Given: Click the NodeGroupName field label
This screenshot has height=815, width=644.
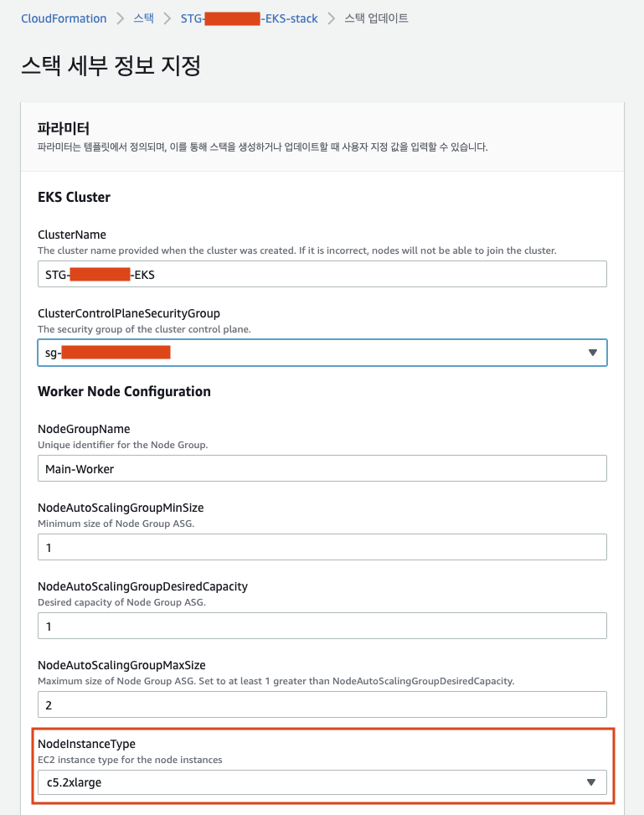Looking at the screenshot, I should click(x=84, y=429).
